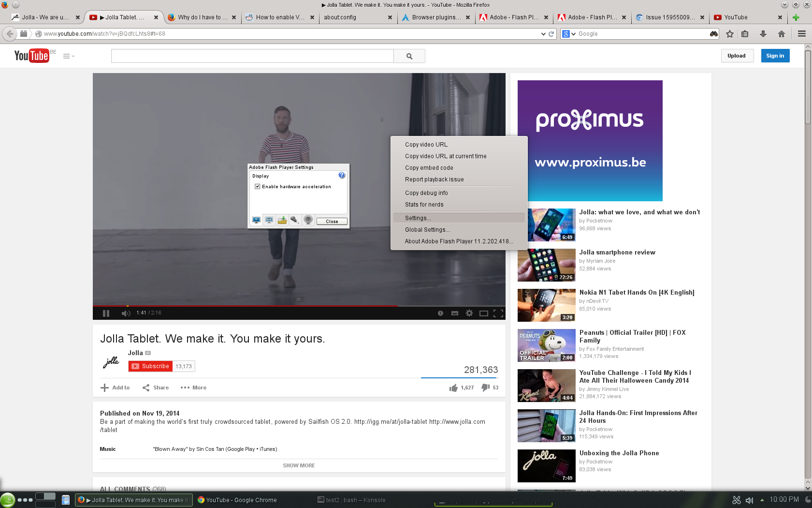Bookmark this page with the star icon
This screenshot has width=812, height=508.
pos(730,34)
